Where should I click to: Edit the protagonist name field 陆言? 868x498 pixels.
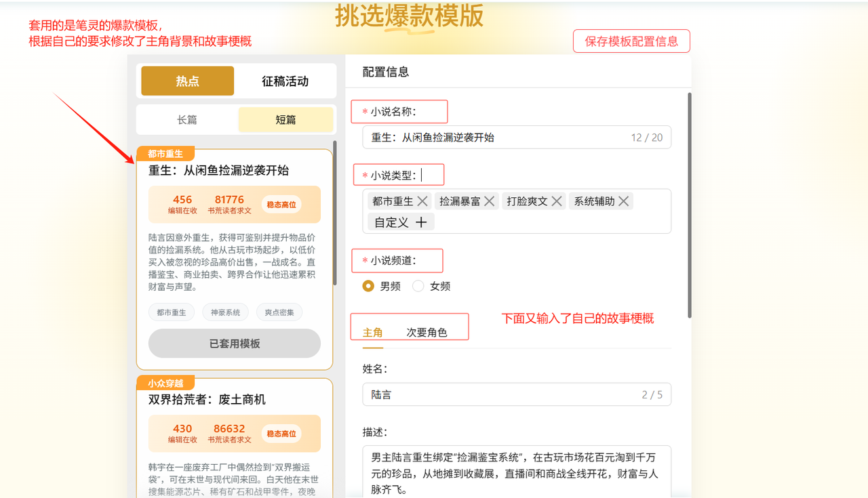[x=517, y=394]
